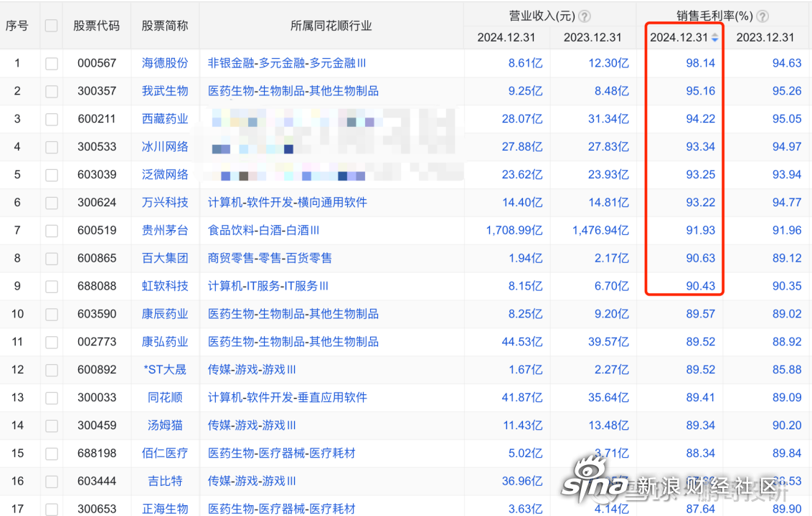
Task: Click industry link 食品饮料-白酒-白酒III
Action: (x=263, y=230)
